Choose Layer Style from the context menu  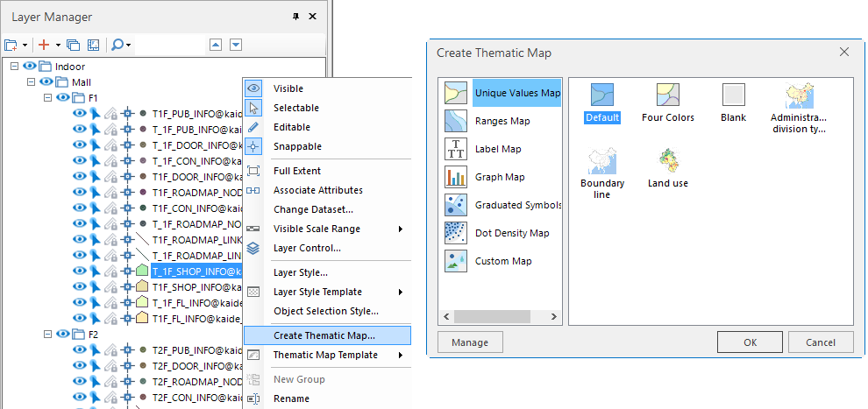[300, 272]
